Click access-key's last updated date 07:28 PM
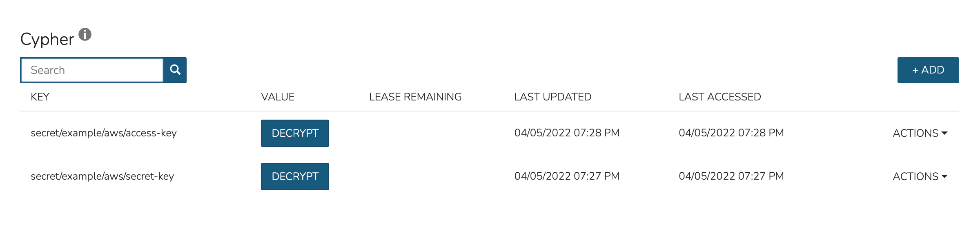 tap(567, 133)
